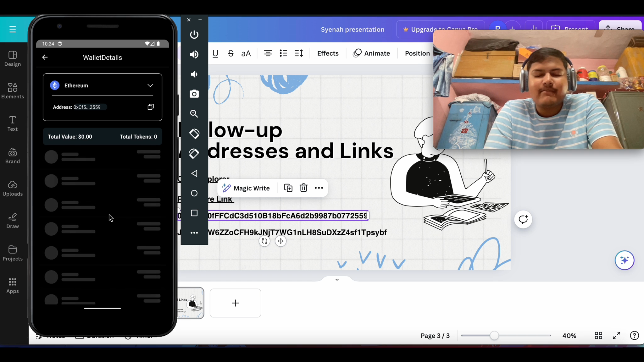Open the Uploads sidebar panel
The image size is (644, 362).
point(13,189)
